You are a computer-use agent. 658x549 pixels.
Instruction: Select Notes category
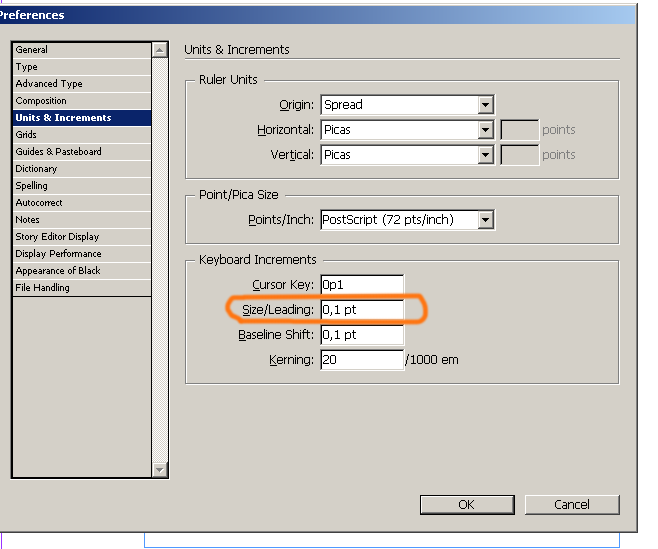tap(82, 220)
